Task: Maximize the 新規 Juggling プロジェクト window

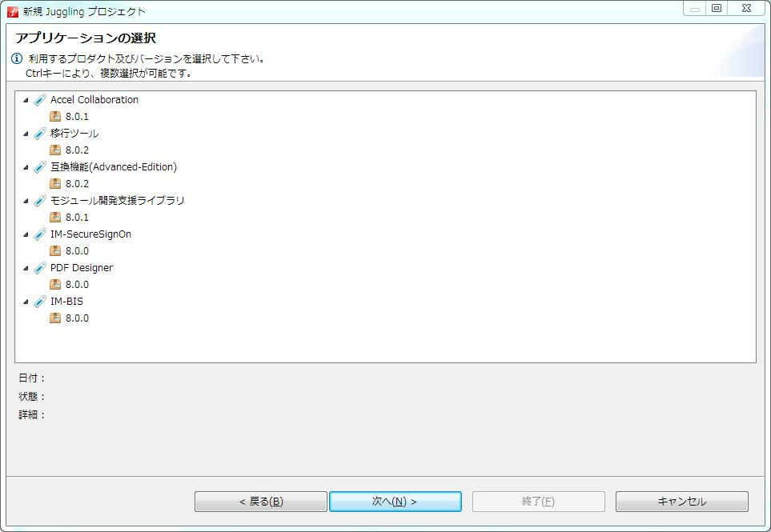Action: pos(717,8)
